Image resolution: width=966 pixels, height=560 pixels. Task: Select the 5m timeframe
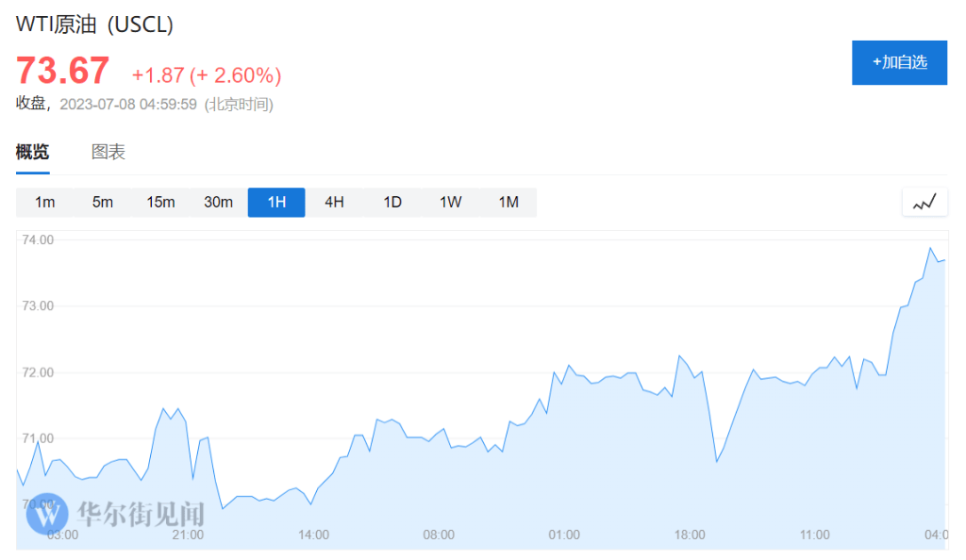tap(103, 203)
